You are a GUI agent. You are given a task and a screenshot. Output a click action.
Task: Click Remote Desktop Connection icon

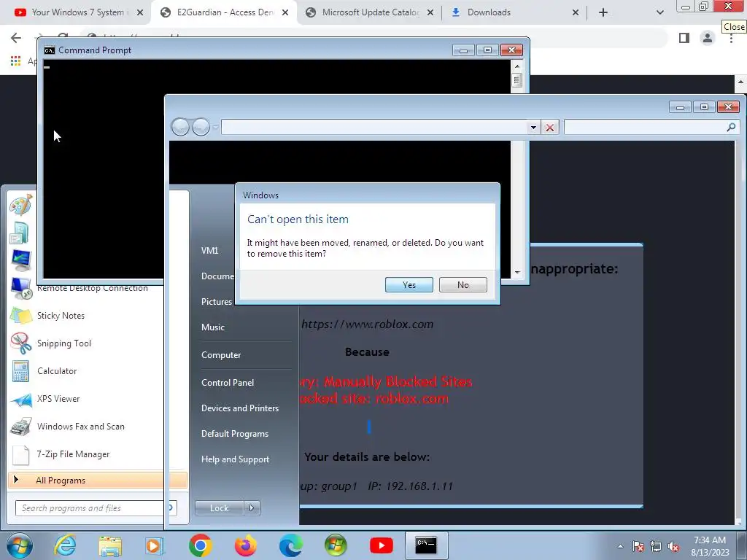21,287
